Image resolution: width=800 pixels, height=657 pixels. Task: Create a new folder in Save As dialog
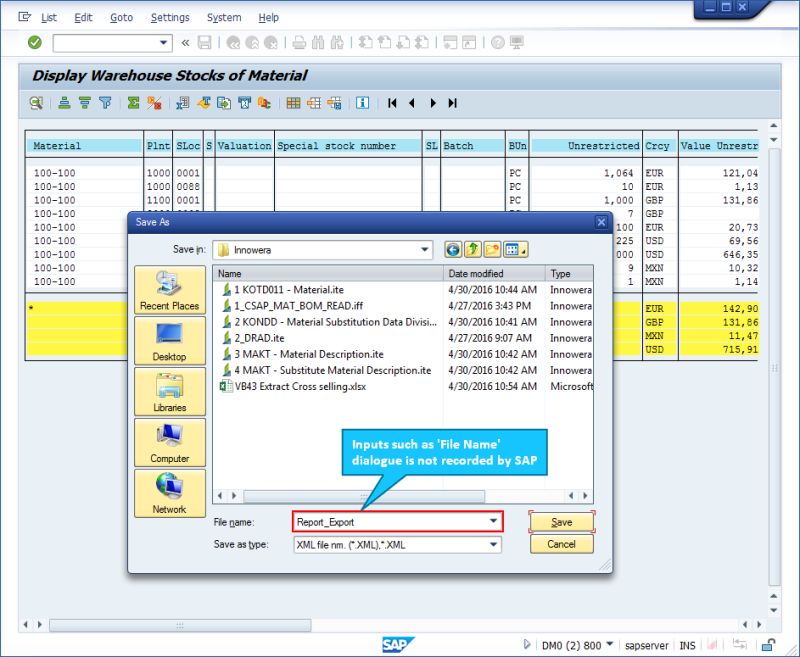click(x=493, y=249)
